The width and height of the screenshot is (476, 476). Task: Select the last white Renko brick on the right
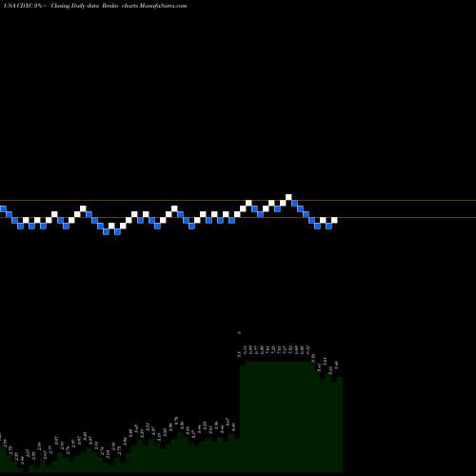click(334, 220)
